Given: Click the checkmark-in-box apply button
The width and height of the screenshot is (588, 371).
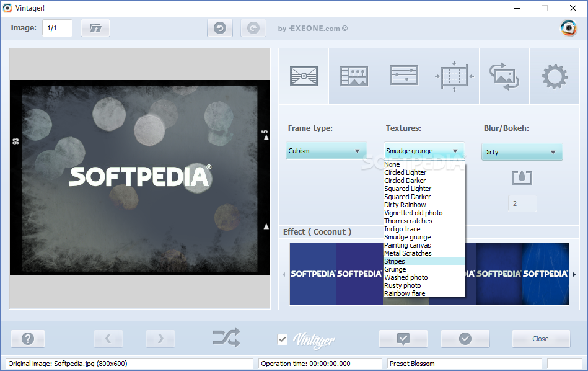Looking at the screenshot, I should coord(403,339).
